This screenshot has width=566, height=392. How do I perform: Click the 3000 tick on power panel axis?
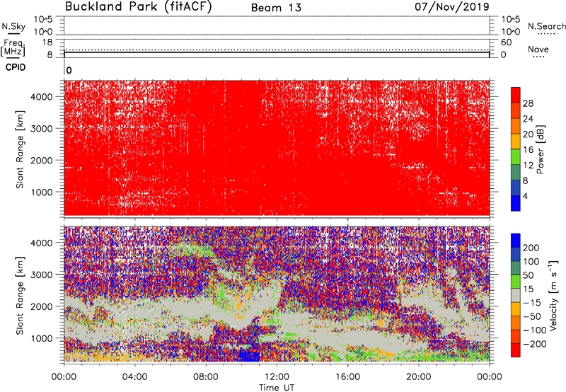[41, 129]
